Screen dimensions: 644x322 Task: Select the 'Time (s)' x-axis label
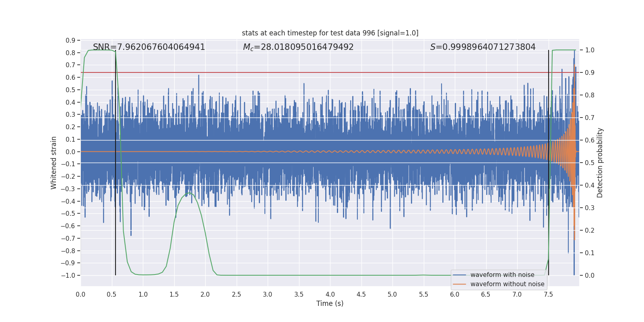(330, 303)
